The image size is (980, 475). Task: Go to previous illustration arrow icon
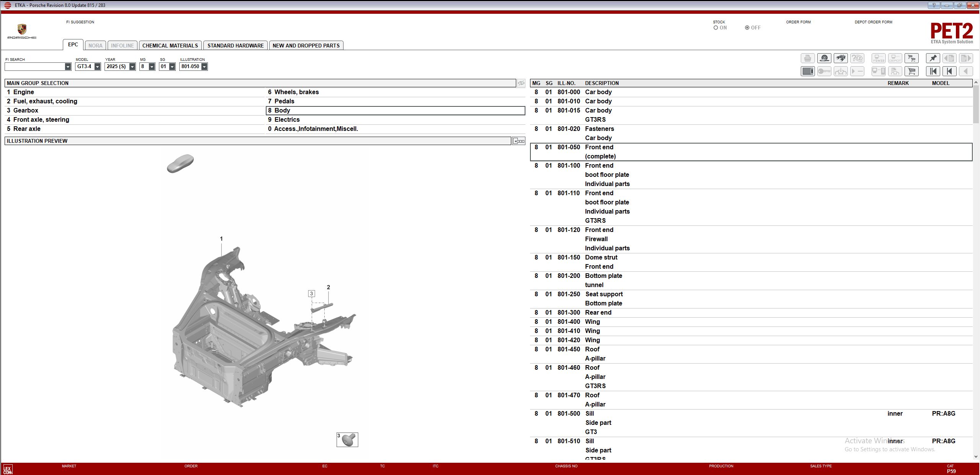949,71
